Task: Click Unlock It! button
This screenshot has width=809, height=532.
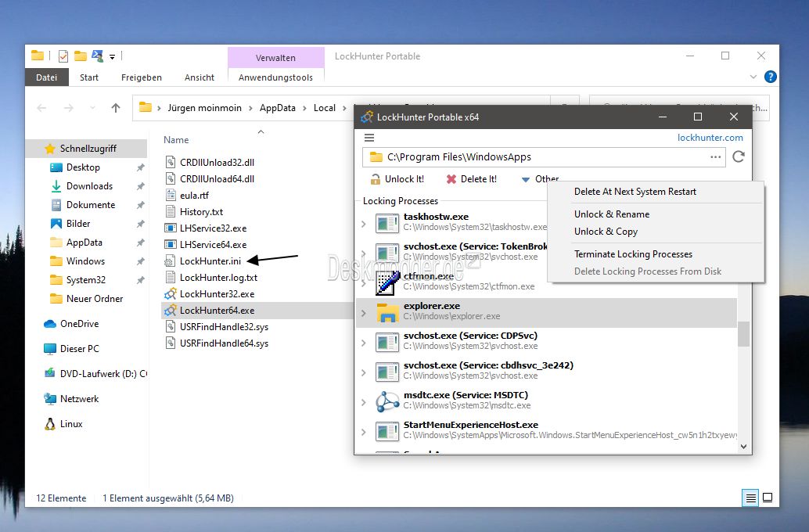Action: coord(397,179)
